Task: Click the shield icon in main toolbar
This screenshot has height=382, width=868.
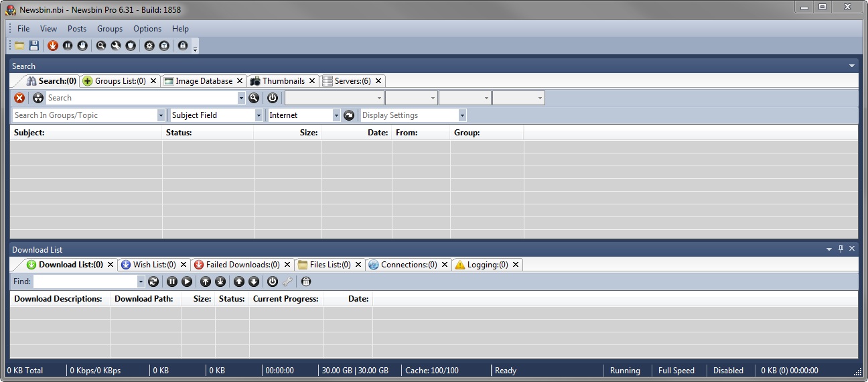Action: click(131, 46)
